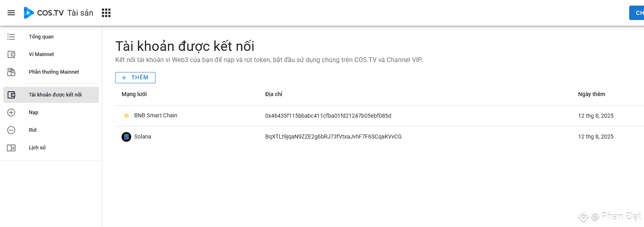
Task: Click the blue button at top right
Action: [x=637, y=13]
